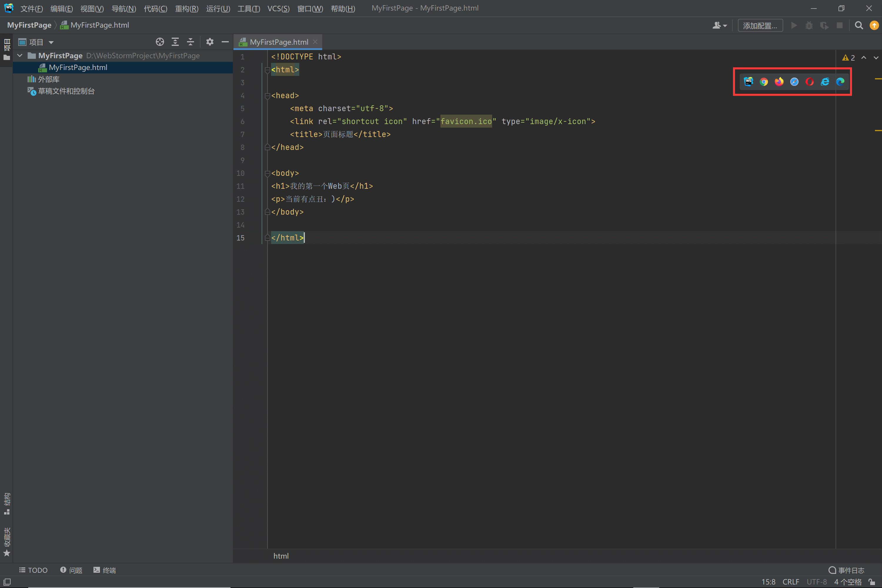The width and height of the screenshot is (882, 588).
Task: Open 事件日志 event log
Action: tap(846, 570)
